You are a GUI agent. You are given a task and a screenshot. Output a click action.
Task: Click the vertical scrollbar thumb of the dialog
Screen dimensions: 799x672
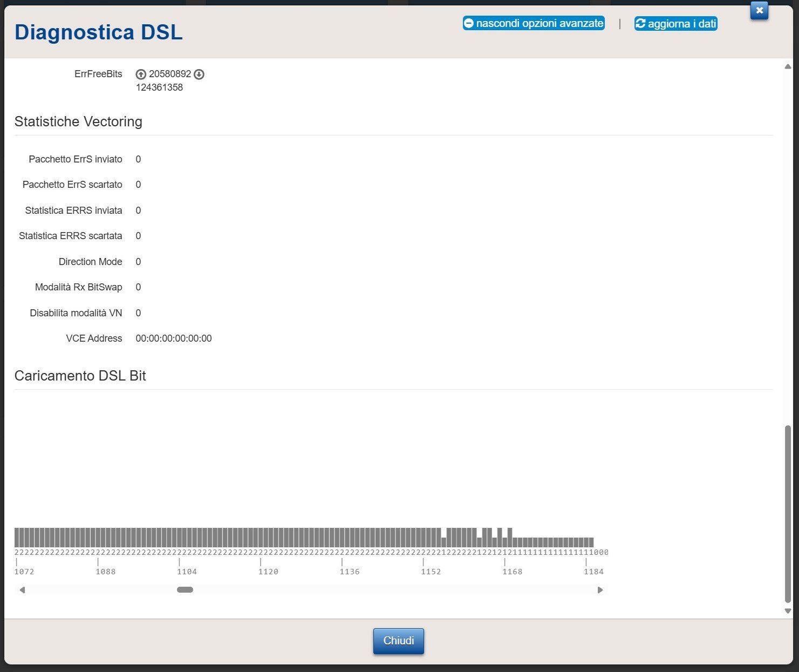tap(788, 514)
